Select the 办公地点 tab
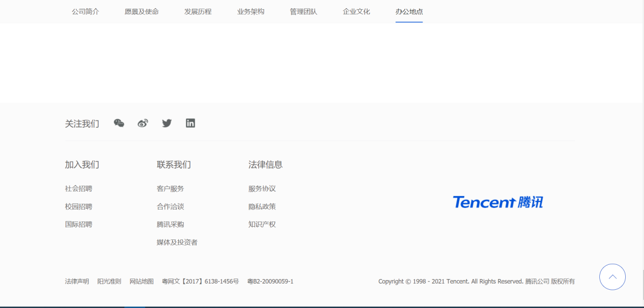Image resolution: width=644 pixels, height=308 pixels. 409,11
